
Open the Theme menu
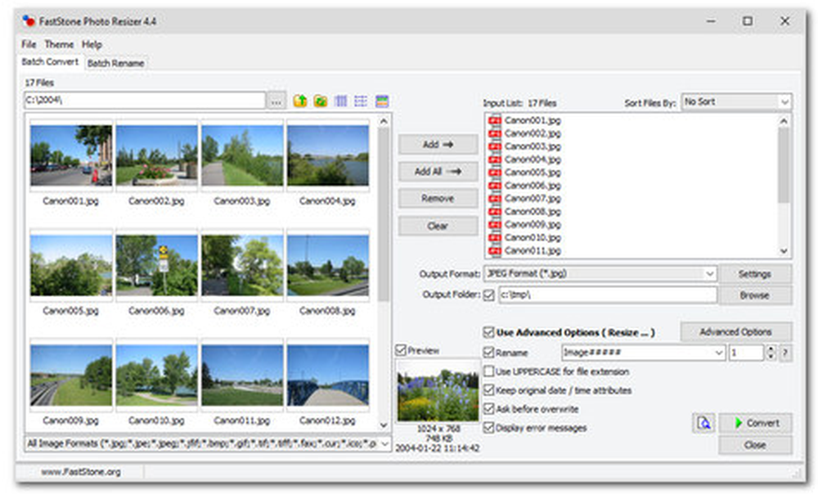point(59,44)
